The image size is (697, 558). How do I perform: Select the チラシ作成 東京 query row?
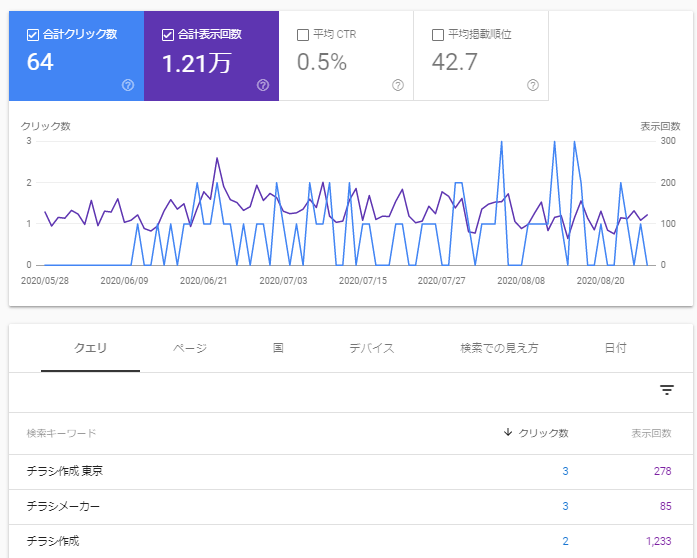click(x=351, y=471)
